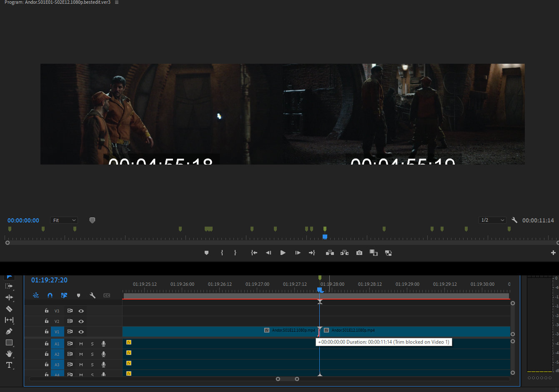
Task: Toggle V1 track output eye
Action: pyautogui.click(x=81, y=332)
